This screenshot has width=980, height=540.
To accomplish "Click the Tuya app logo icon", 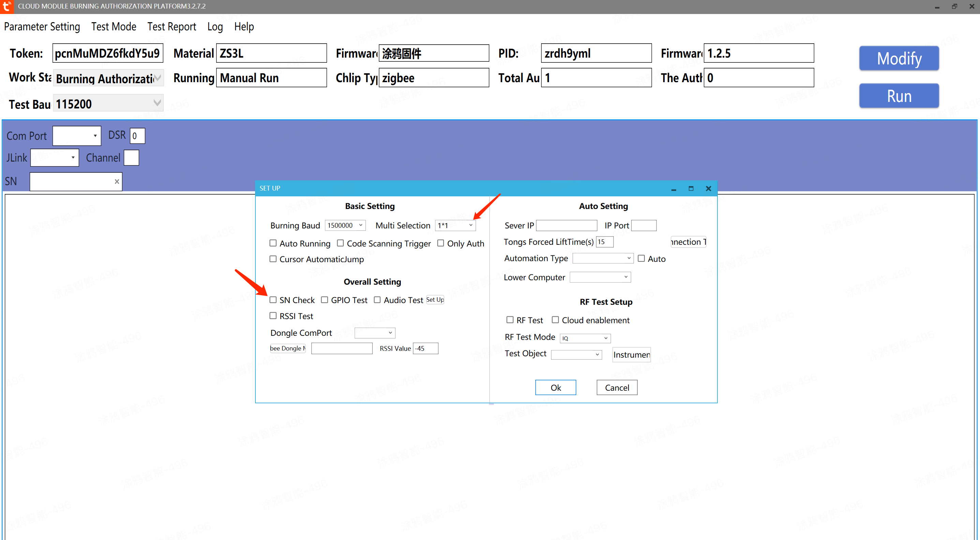I will coord(6,6).
